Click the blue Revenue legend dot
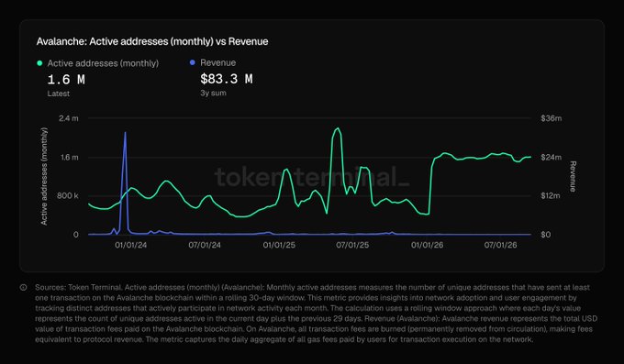The width and height of the screenshot is (624, 364). [x=193, y=62]
